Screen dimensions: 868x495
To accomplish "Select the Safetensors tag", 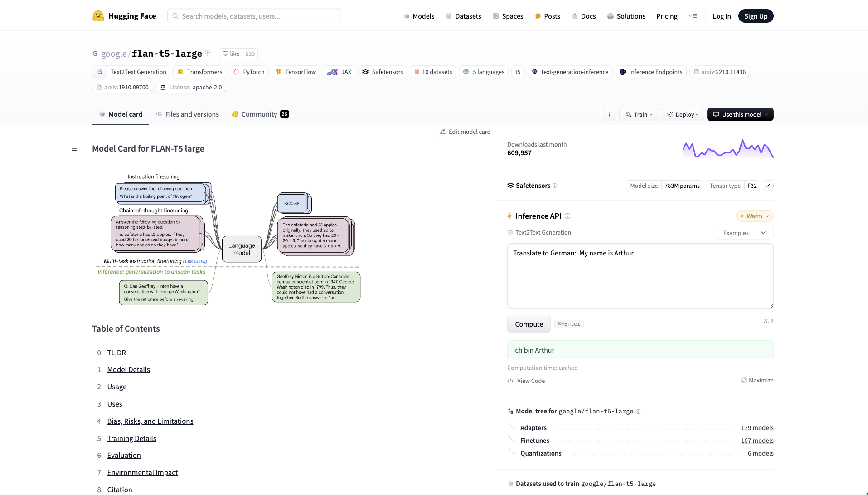I will [x=383, y=72].
